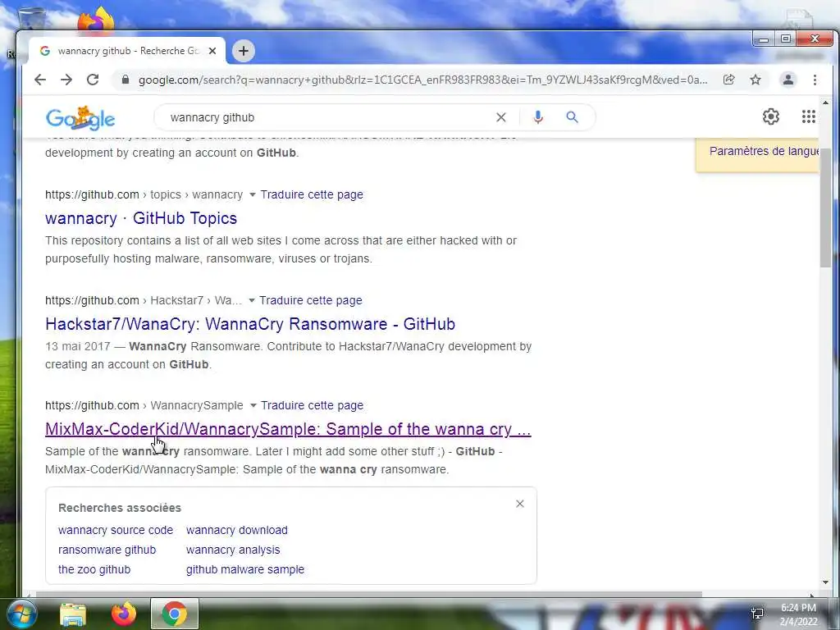The image size is (840, 630).
Task: Click the forward navigation arrow
Action: click(x=66, y=80)
